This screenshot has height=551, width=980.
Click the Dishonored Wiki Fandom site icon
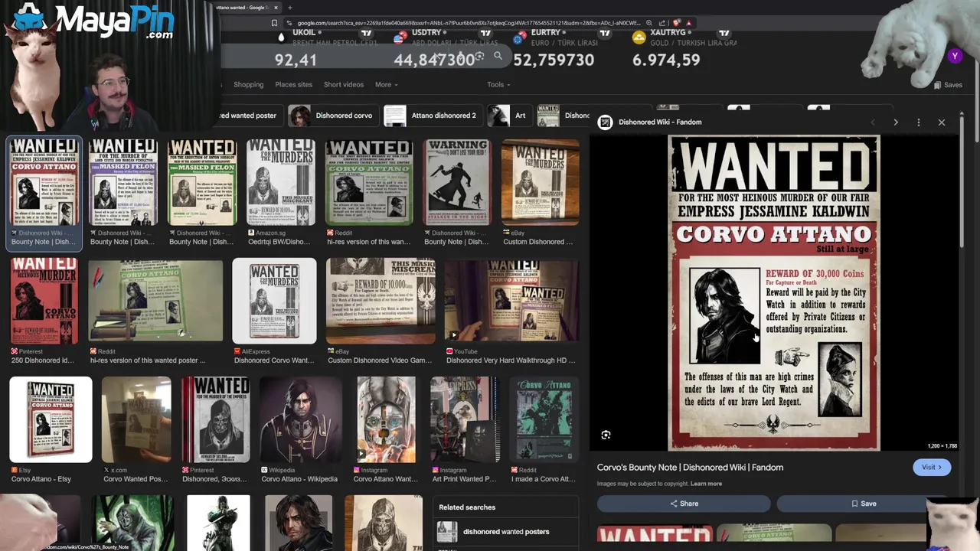pos(605,122)
